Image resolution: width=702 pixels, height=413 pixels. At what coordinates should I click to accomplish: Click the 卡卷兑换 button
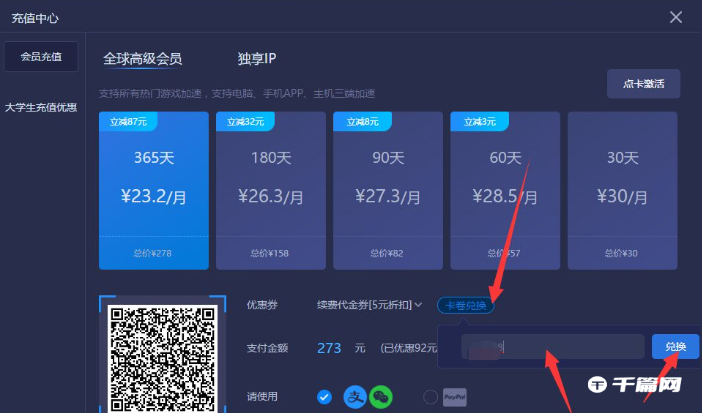point(466,305)
